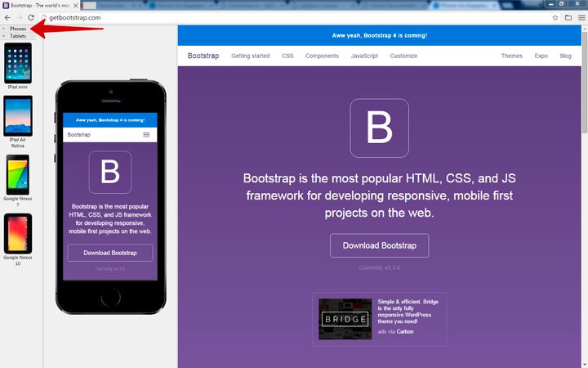Click the folder icon in the toolbar
This screenshot has height=368, width=588.
pyautogui.click(x=568, y=17)
